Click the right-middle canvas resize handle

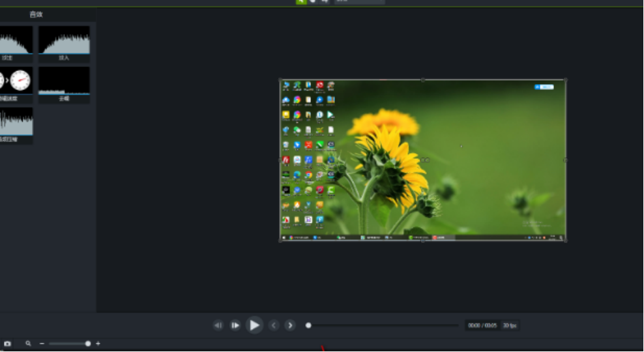coord(566,160)
